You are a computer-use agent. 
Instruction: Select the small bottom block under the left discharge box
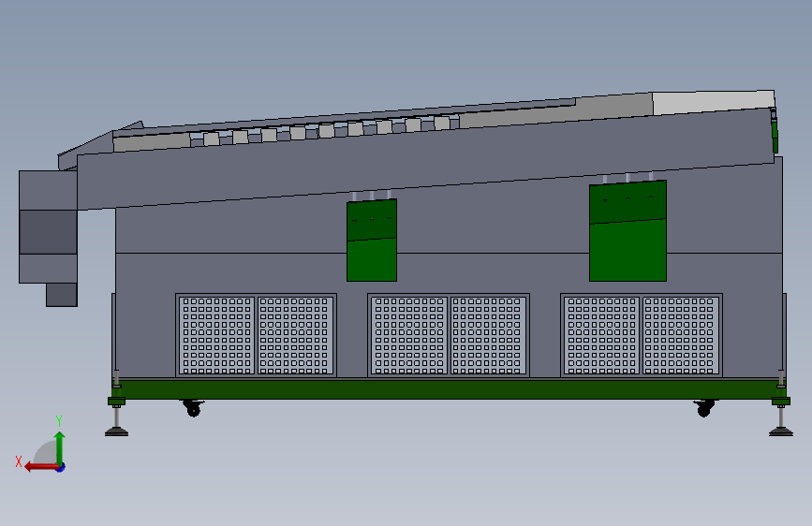pyautogui.click(x=62, y=295)
